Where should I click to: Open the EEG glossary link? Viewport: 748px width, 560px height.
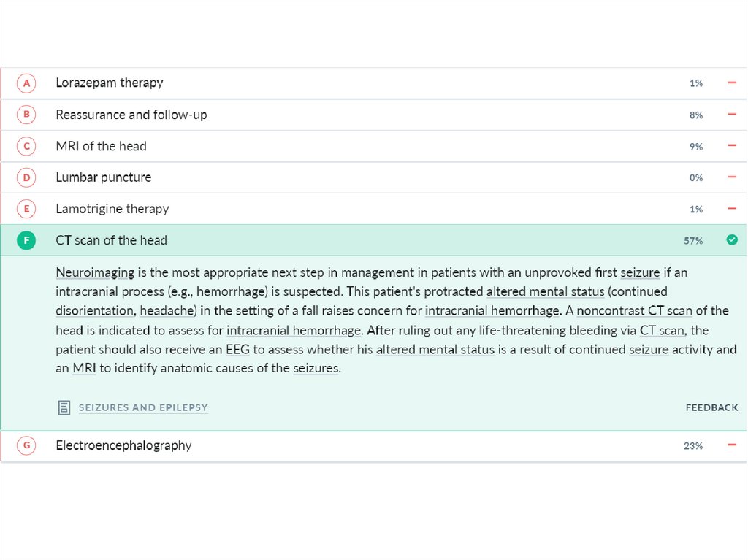(x=238, y=349)
